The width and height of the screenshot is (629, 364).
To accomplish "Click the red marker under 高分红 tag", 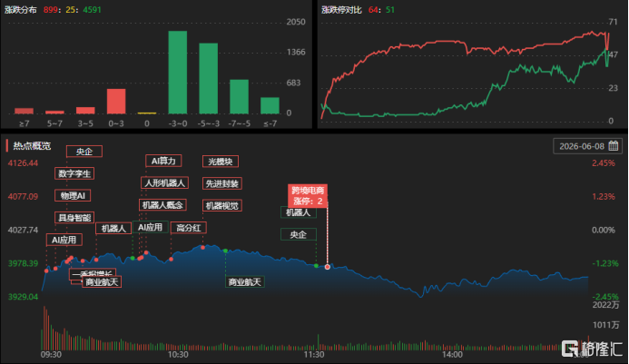I will (172, 260).
